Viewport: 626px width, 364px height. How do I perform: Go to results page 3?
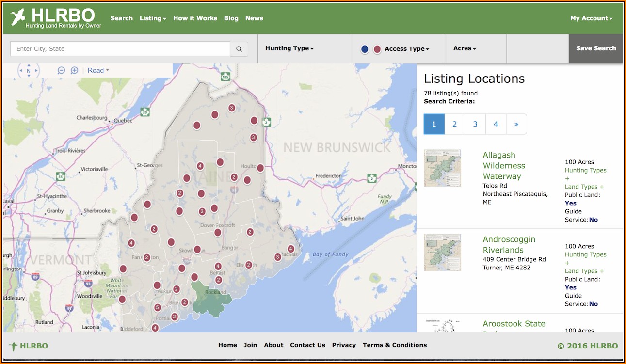[475, 124]
